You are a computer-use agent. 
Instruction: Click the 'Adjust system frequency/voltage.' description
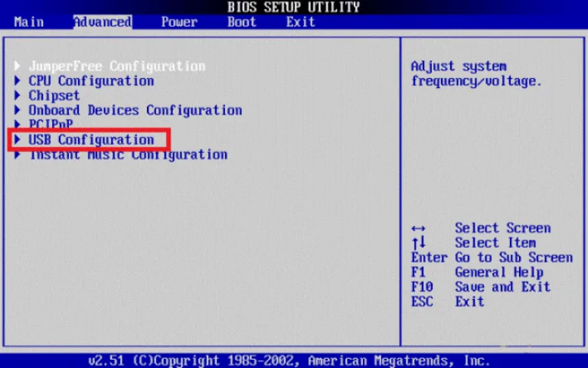pos(476,73)
